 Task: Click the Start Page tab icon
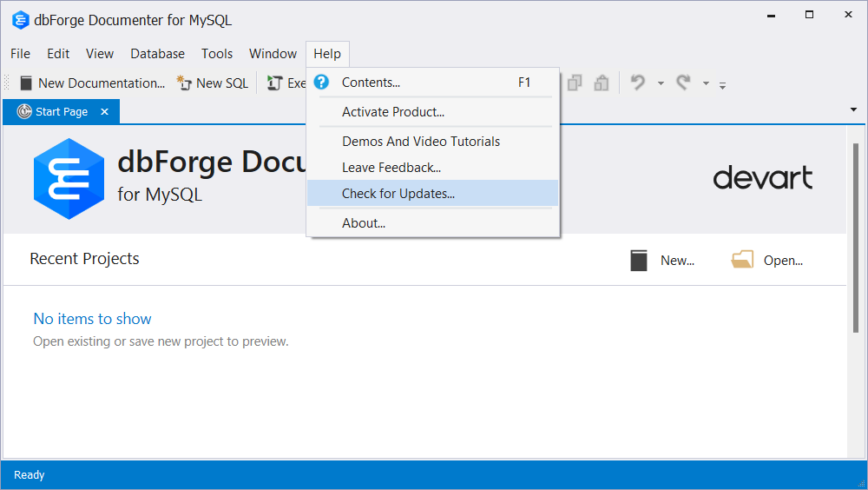click(24, 111)
